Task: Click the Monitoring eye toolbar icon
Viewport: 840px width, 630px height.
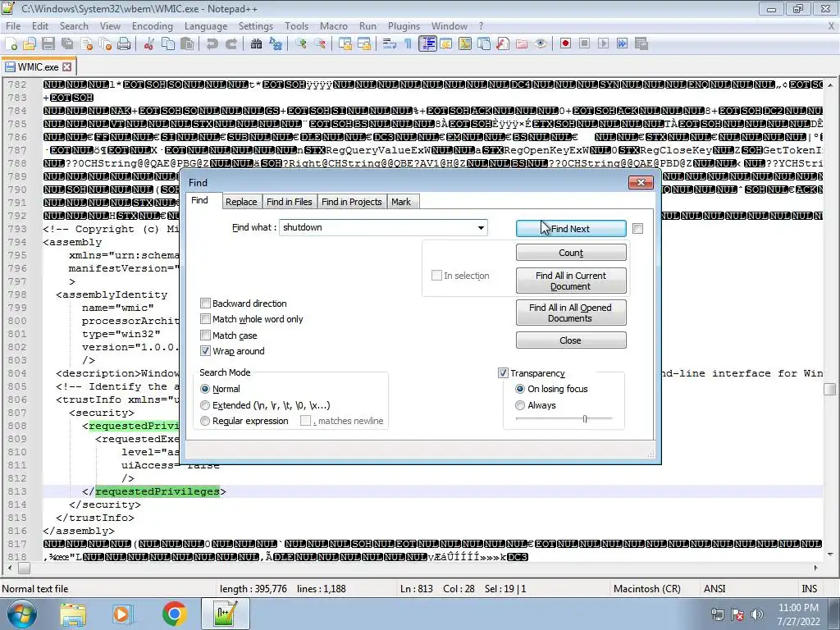Action: [x=541, y=44]
